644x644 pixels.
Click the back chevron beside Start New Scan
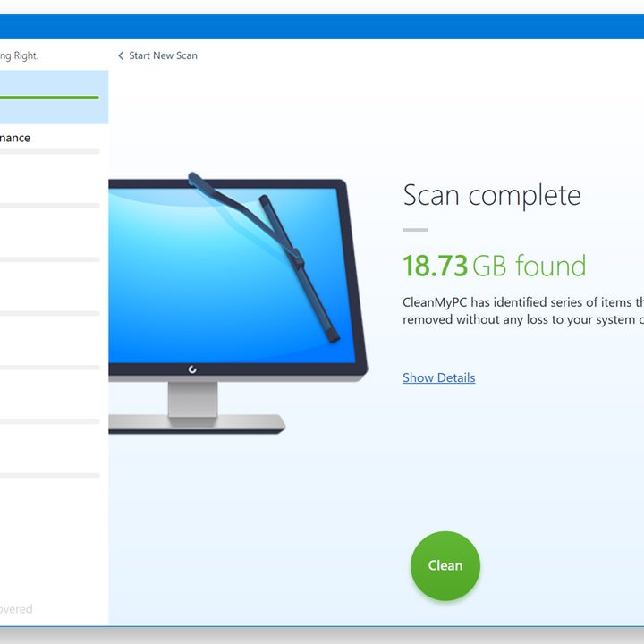(x=121, y=55)
